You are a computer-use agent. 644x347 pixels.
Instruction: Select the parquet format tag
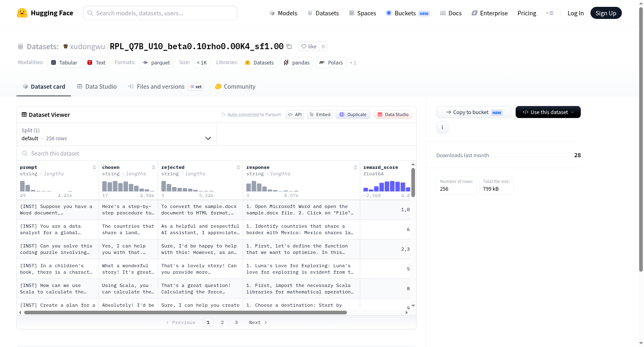tap(156, 62)
